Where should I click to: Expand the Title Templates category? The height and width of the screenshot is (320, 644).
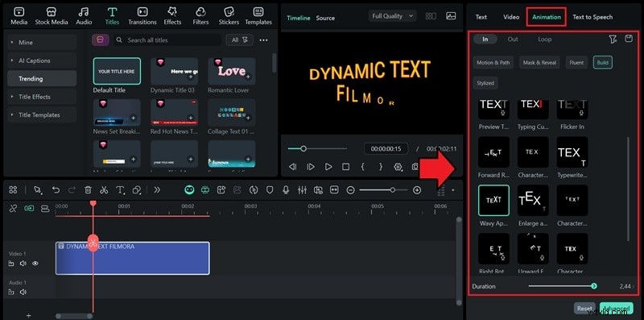pos(42,114)
